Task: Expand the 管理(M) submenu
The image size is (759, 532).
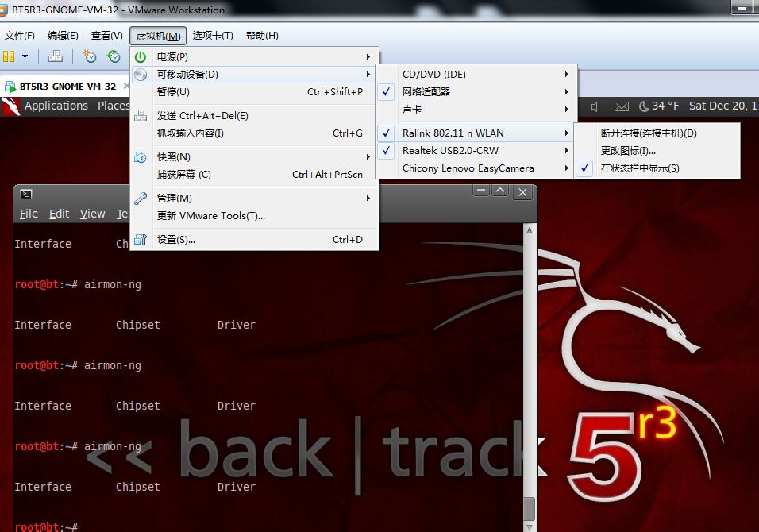Action: coord(255,198)
